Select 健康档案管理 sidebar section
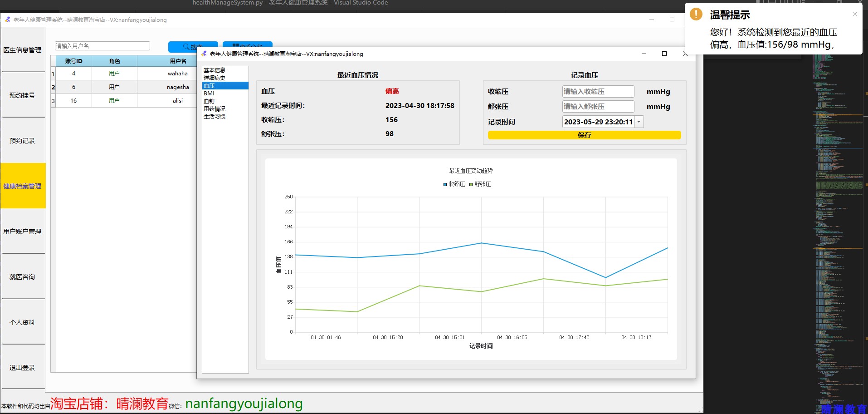Viewport: 868px width, 414px height. (x=22, y=186)
